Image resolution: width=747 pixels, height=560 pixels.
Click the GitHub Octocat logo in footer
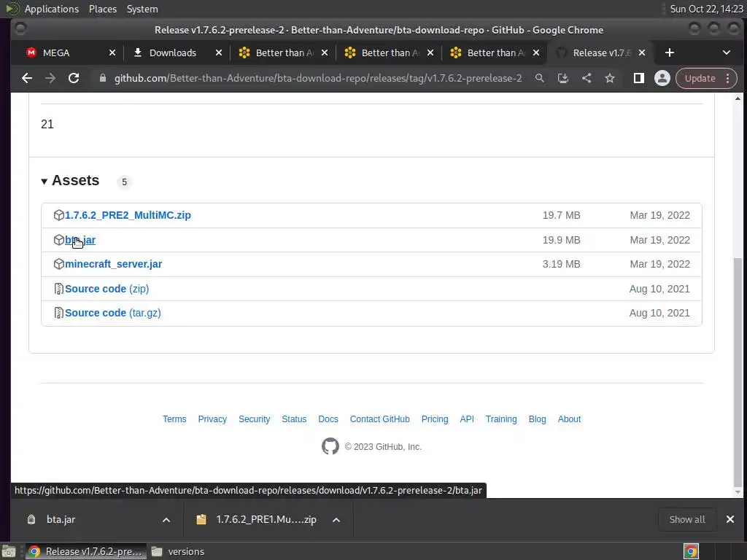330,447
